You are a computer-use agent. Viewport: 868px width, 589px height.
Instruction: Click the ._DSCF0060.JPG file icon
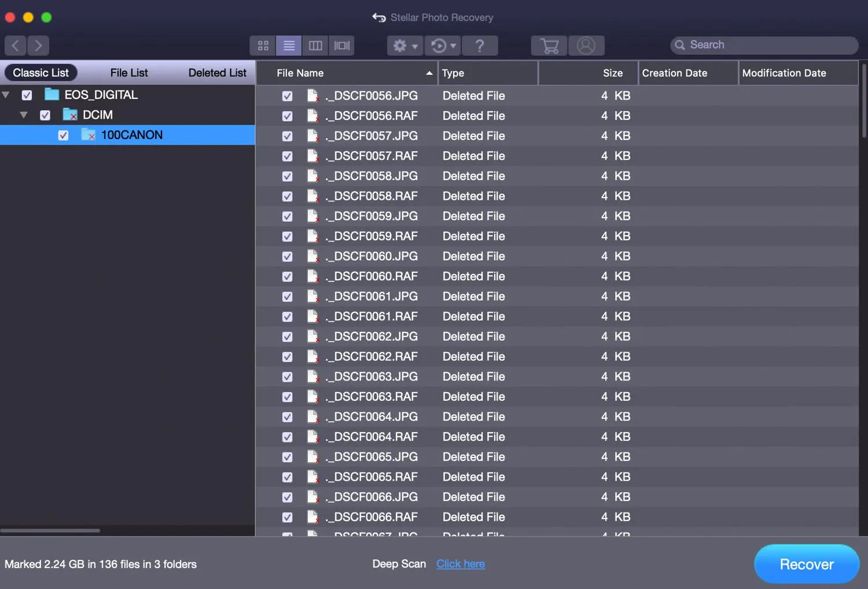(312, 256)
